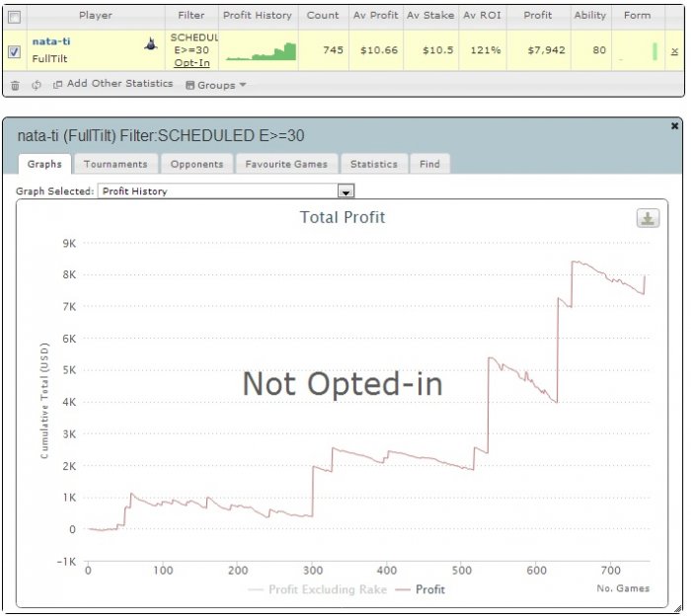Click the $7,942 profit value
Screen dimensions: 691x616
[x=547, y=50]
